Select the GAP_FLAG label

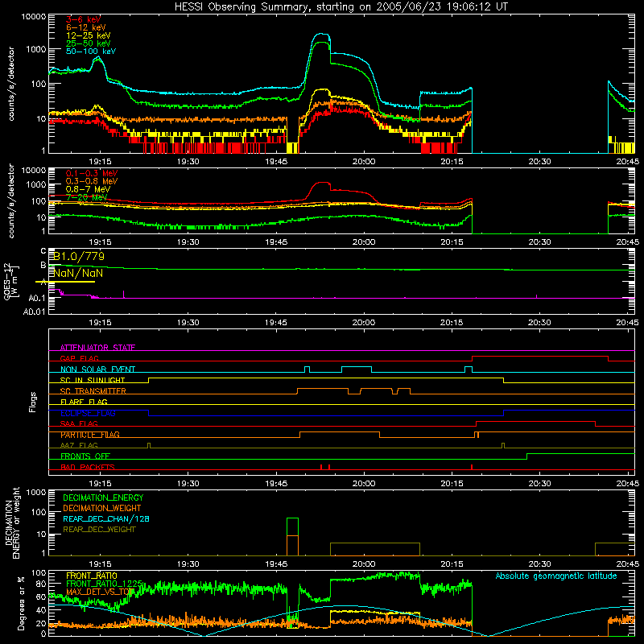(80, 358)
